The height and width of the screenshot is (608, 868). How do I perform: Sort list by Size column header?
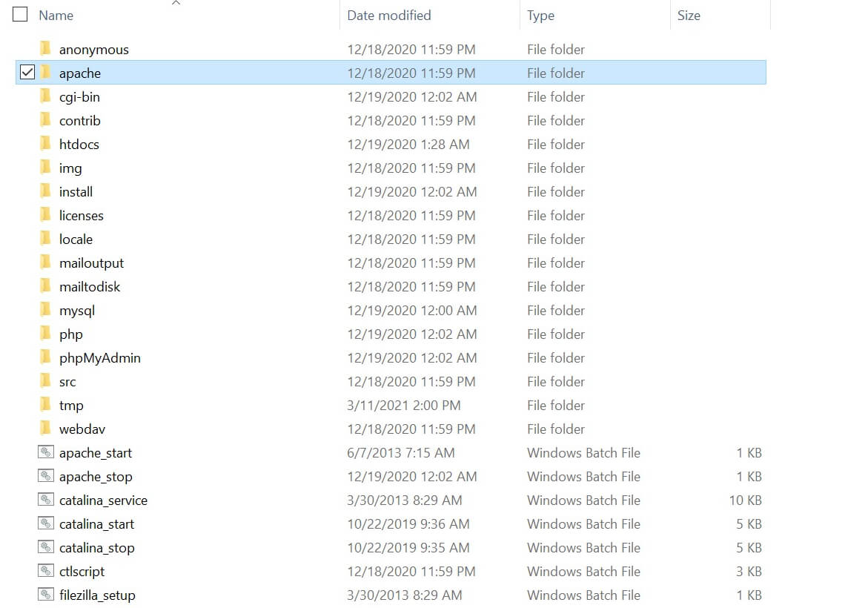click(688, 15)
